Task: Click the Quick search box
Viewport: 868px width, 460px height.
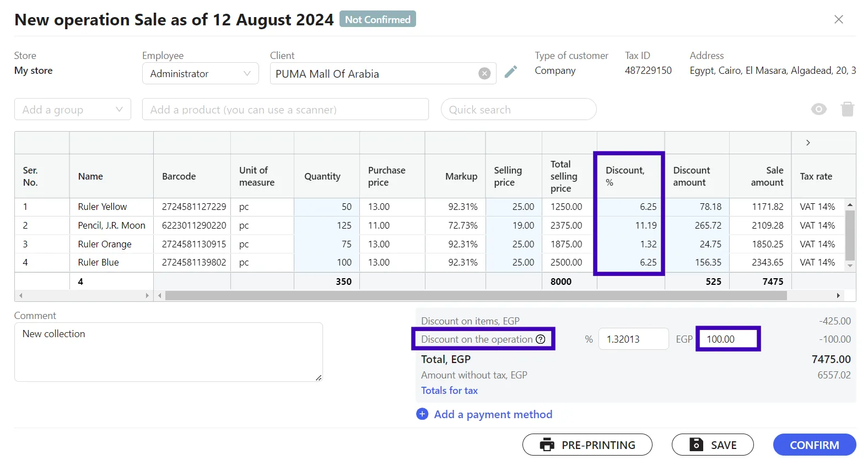Action: click(x=519, y=109)
